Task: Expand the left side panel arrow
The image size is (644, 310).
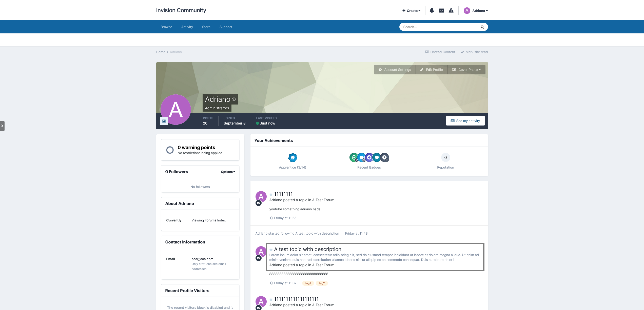Action: (2, 126)
